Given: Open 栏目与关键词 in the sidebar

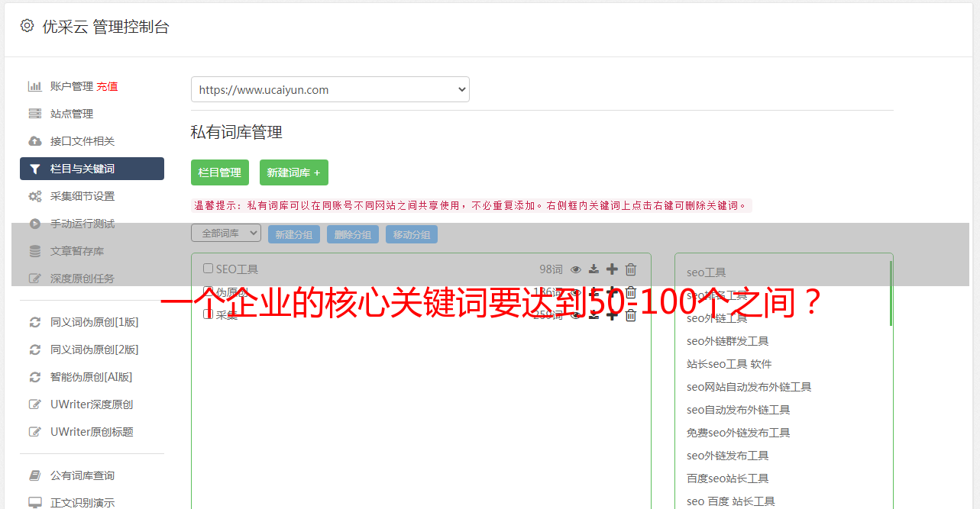Looking at the screenshot, I should (92, 169).
